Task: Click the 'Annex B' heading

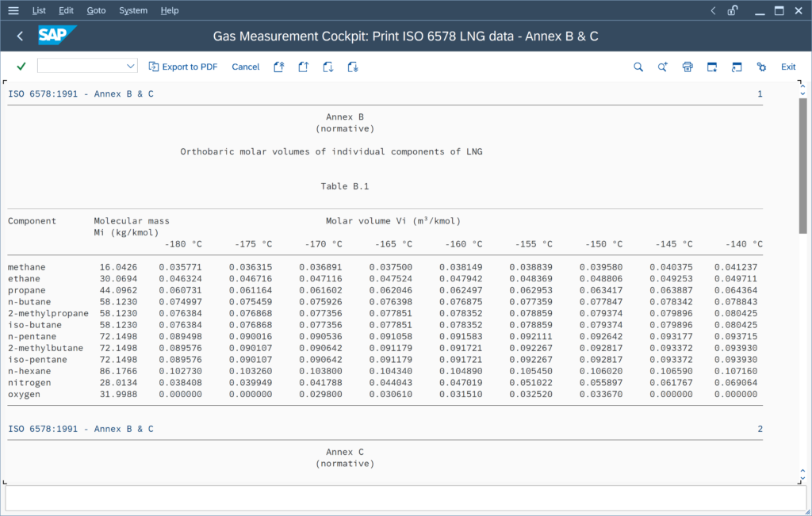Action: click(345, 117)
